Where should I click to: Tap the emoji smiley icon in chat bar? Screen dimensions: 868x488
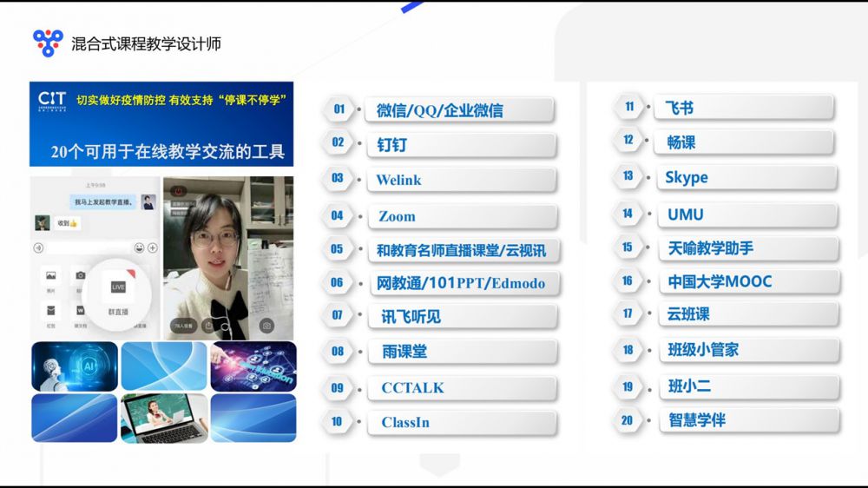pos(139,248)
